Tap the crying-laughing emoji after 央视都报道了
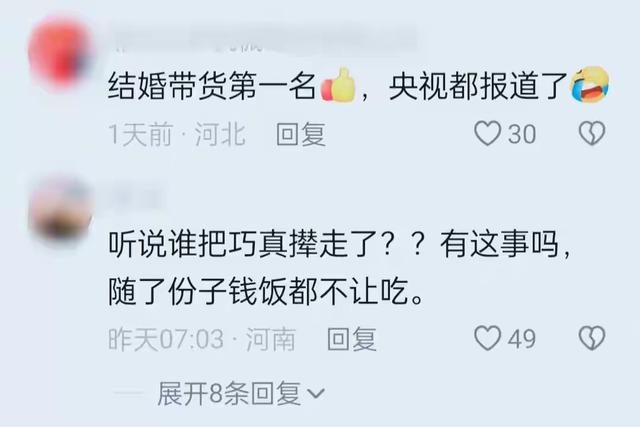640x427 pixels. [590, 85]
